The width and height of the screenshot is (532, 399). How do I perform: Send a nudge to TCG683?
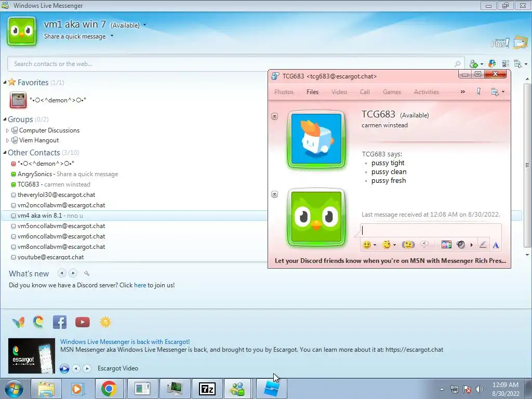pos(408,245)
